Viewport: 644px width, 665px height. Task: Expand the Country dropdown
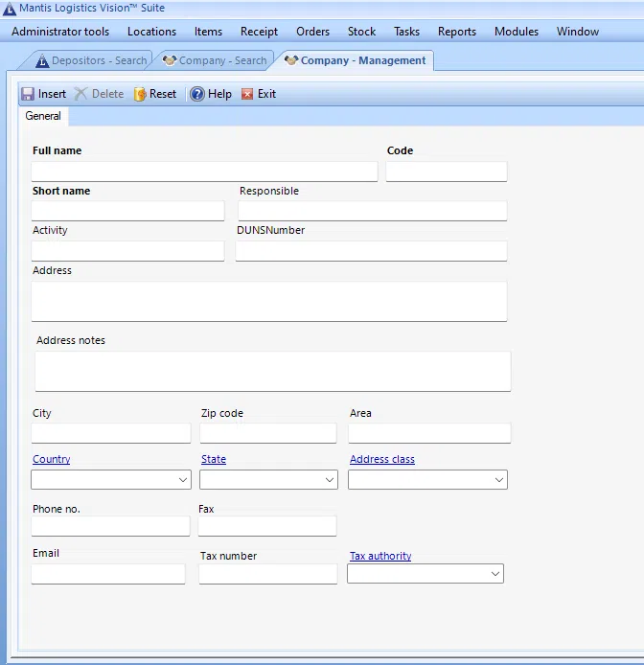click(x=183, y=479)
